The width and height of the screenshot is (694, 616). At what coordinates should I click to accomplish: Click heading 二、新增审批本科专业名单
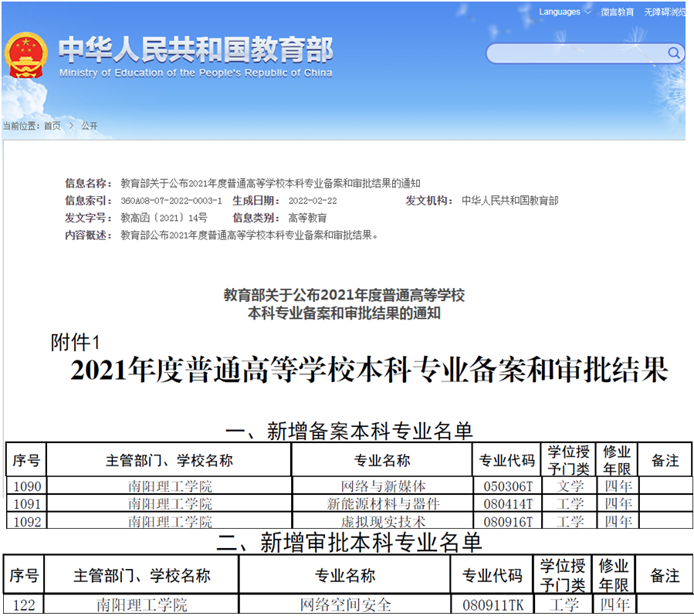pyautogui.click(x=349, y=543)
